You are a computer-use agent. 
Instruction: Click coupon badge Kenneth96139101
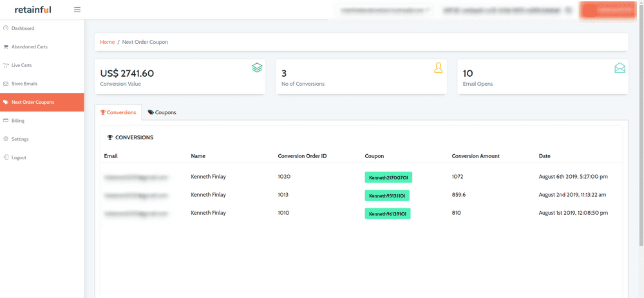[x=388, y=214]
